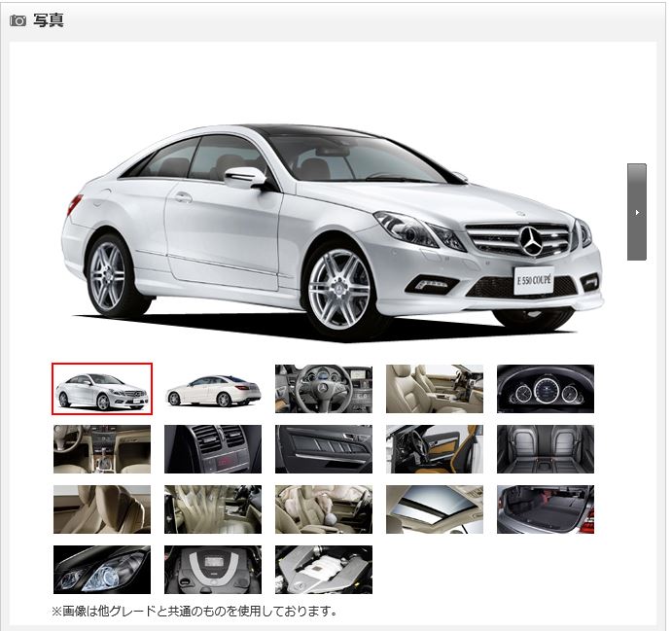Open the beige front seats interior thumbnail
Screen dimensions: 672x631
pos(435,389)
